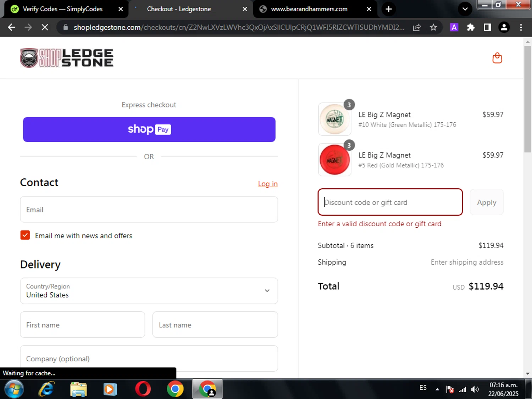
Task: Click the discount code or gift card field
Action: pyautogui.click(x=390, y=202)
